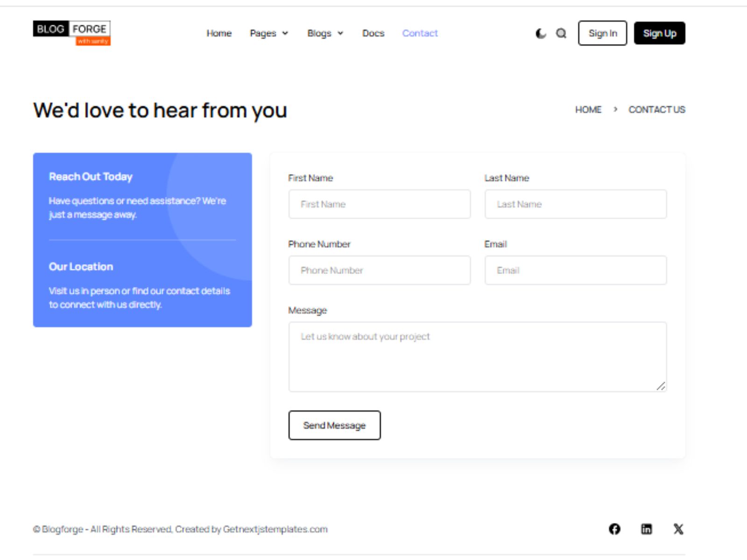Click the footer copyright text
747x560 pixels.
[180, 529]
